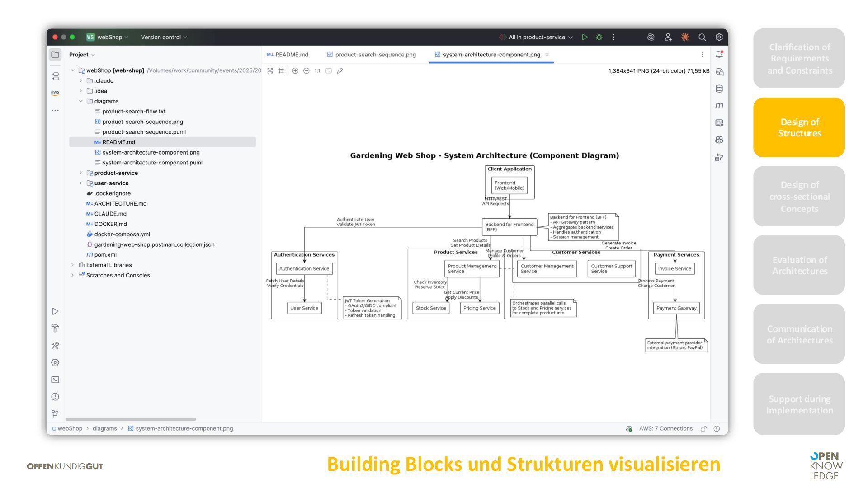The width and height of the screenshot is (868, 488).
Task: Open the AWS toolkit side panel
Action: click(x=55, y=93)
